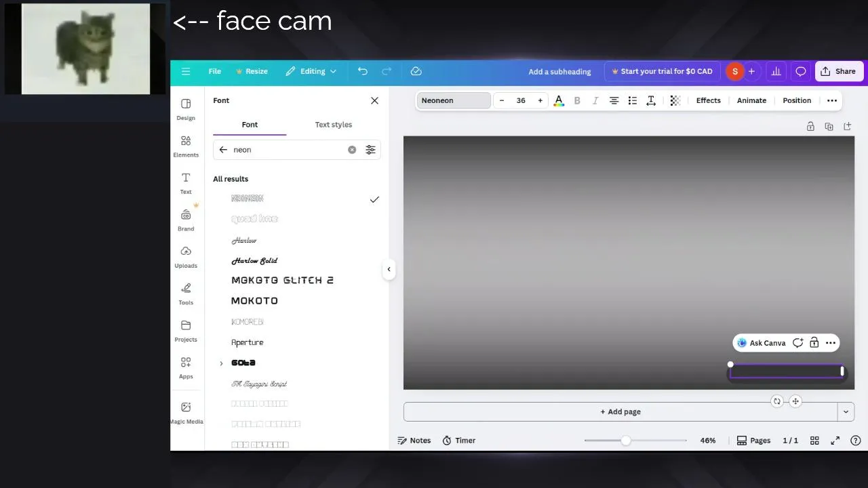Viewport: 868px width, 488px height.
Task: Open the Editing mode dropdown
Action: [311, 71]
